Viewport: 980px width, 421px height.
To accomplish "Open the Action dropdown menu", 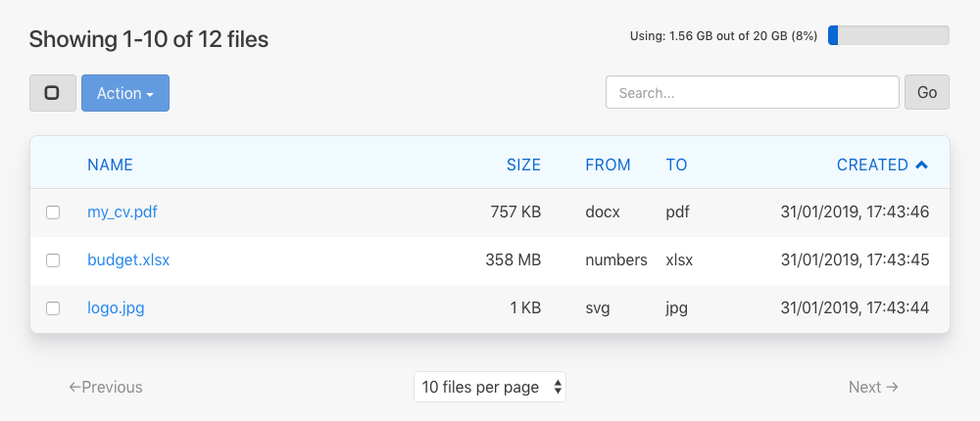I will click(x=125, y=93).
